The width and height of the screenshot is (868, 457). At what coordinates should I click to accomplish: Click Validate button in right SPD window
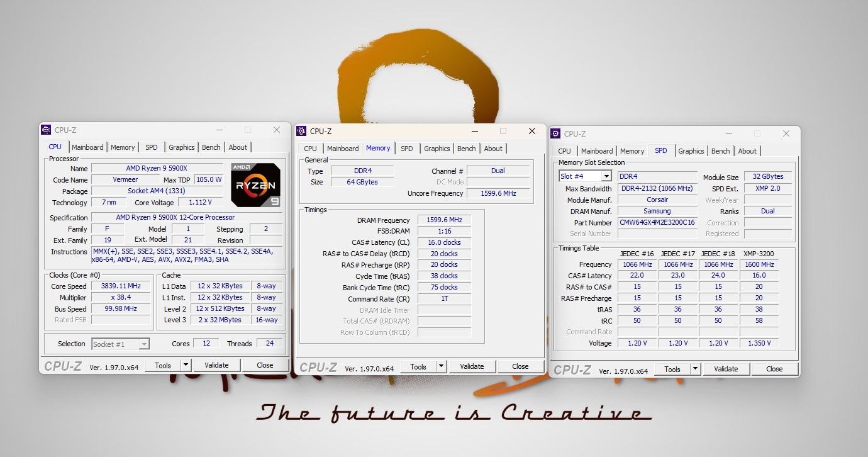click(726, 369)
